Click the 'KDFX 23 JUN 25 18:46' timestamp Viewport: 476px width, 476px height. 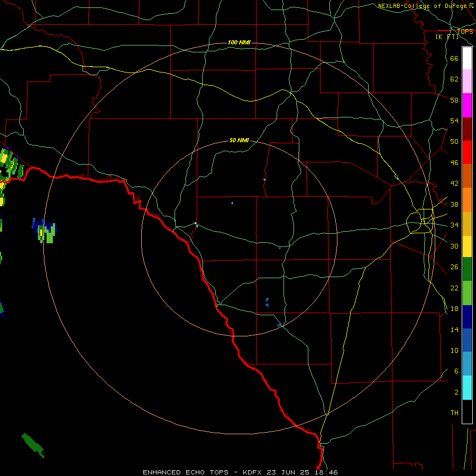[x=290, y=472]
